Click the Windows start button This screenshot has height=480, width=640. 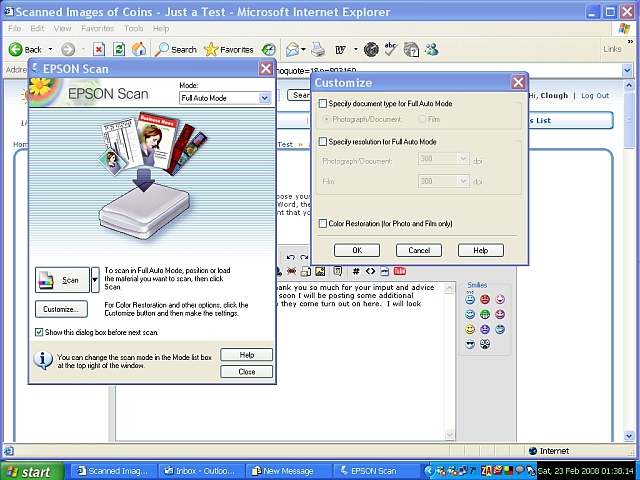pyautogui.click(x=32, y=471)
